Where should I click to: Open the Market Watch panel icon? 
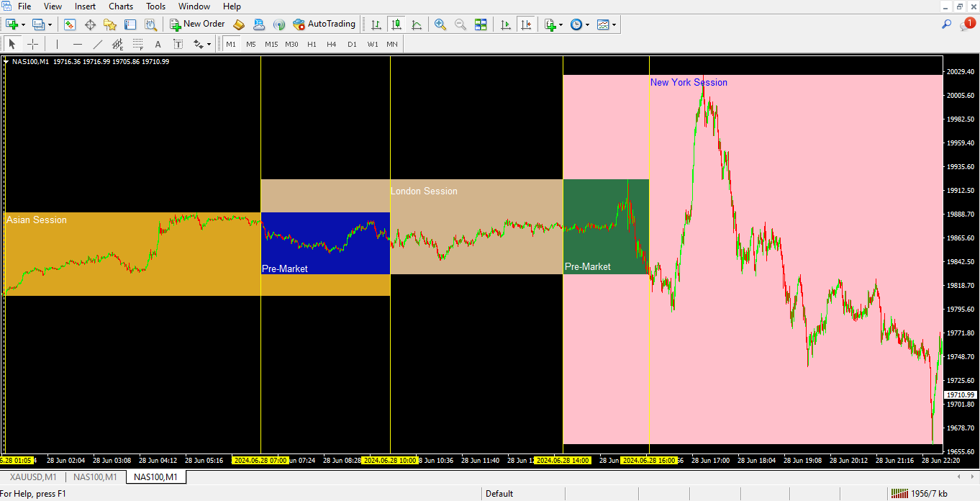click(x=70, y=24)
